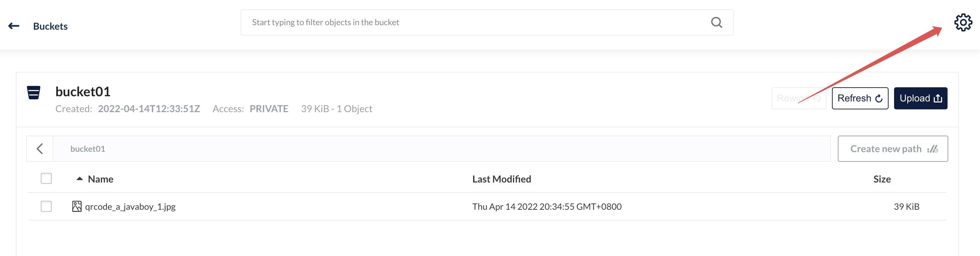980x256 pixels.
Task: Click the Refresh button
Action: 860,98
